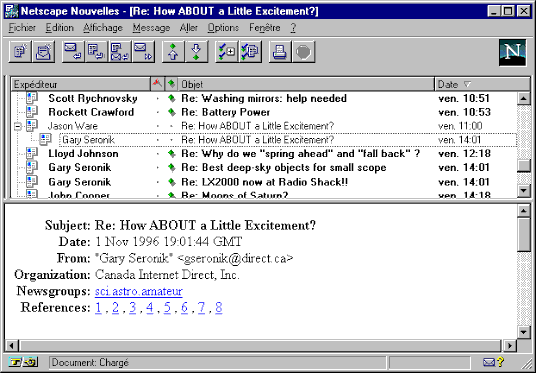
Task: Click the red flag column header icon
Action: [157, 83]
